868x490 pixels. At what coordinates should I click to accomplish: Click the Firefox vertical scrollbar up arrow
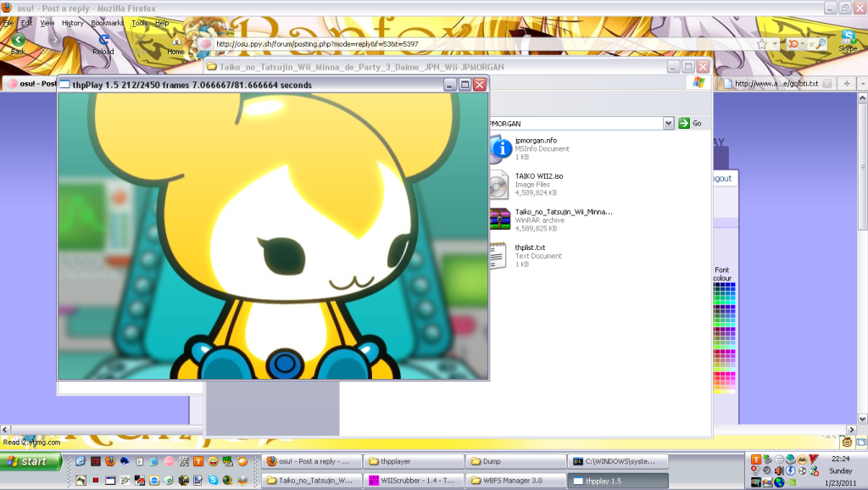862,97
